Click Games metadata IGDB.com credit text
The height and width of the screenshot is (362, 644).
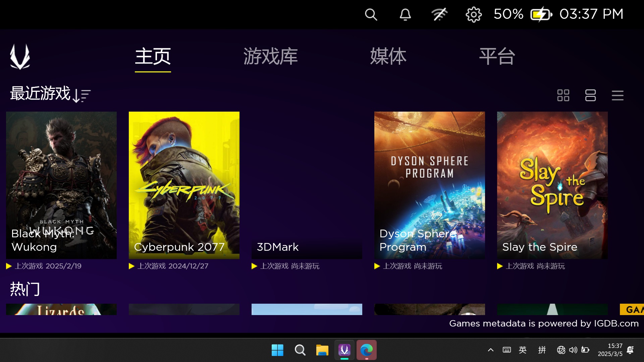pyautogui.click(x=544, y=323)
